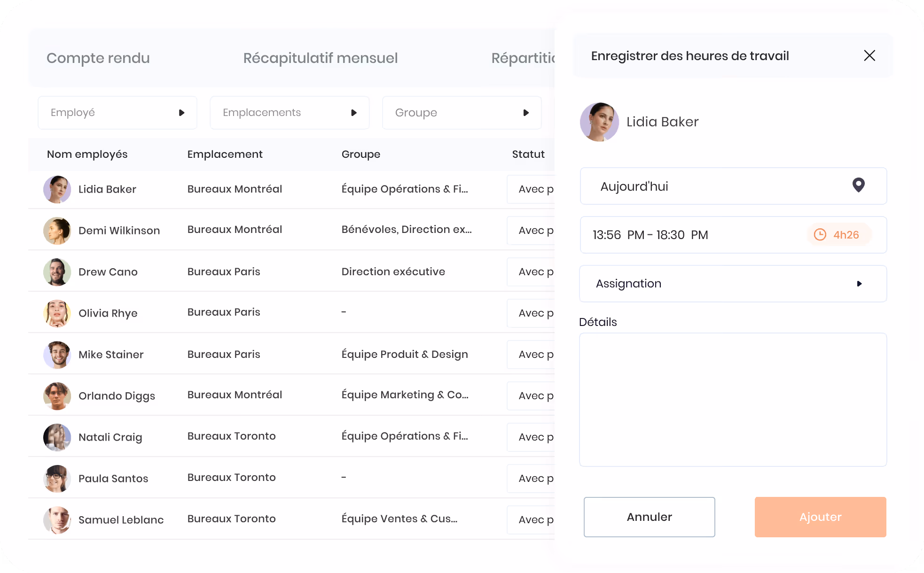Image resolution: width=924 pixels, height=573 pixels.
Task: Select the name Drew Cano
Action: pos(108,272)
